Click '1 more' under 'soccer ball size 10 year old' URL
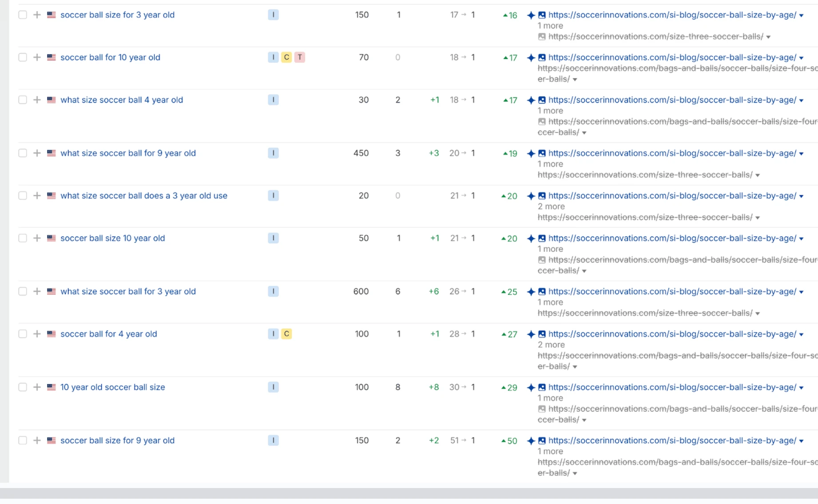Viewport: 818px width, 504px height. point(550,249)
